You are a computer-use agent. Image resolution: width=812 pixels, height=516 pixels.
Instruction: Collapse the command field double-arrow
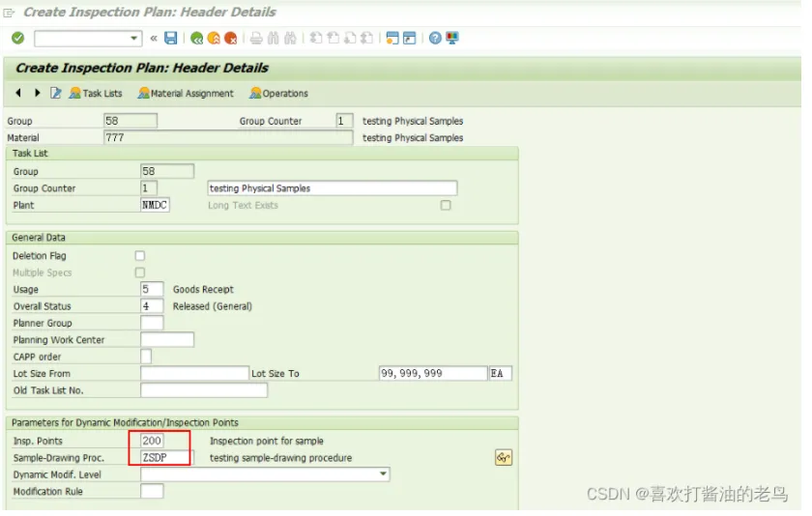(x=154, y=39)
